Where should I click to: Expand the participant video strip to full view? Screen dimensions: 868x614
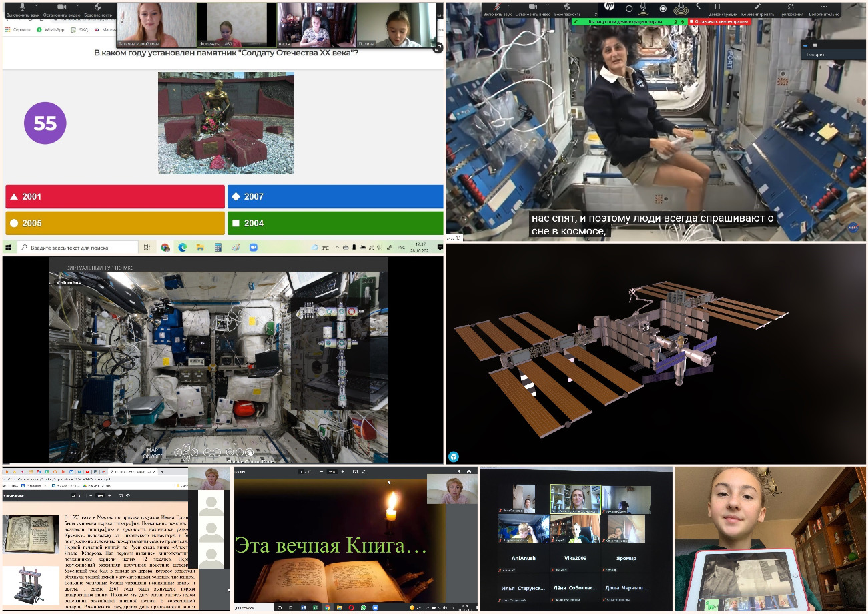pyautogui.click(x=438, y=47)
